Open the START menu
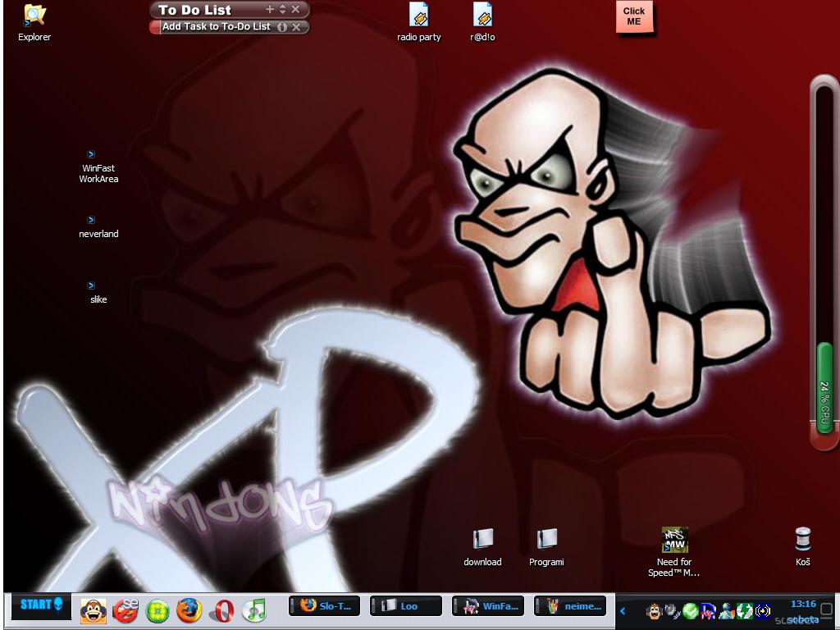The height and width of the screenshot is (630, 840). point(41,606)
